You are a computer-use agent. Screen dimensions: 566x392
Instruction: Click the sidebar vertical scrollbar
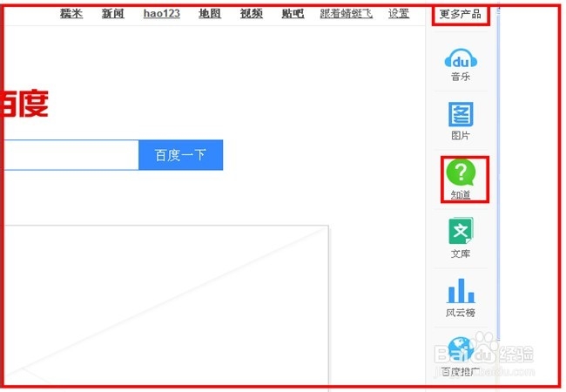498,173
